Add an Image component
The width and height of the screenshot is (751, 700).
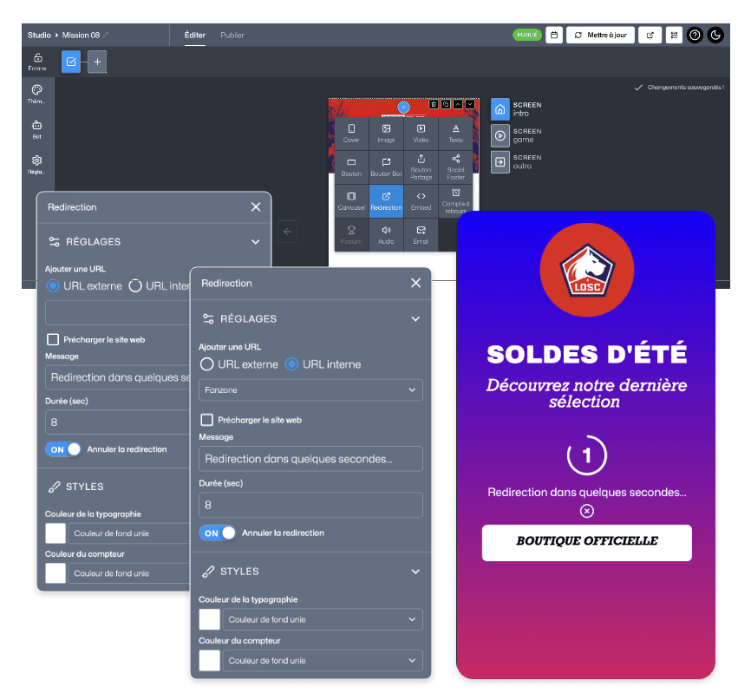pos(386,134)
